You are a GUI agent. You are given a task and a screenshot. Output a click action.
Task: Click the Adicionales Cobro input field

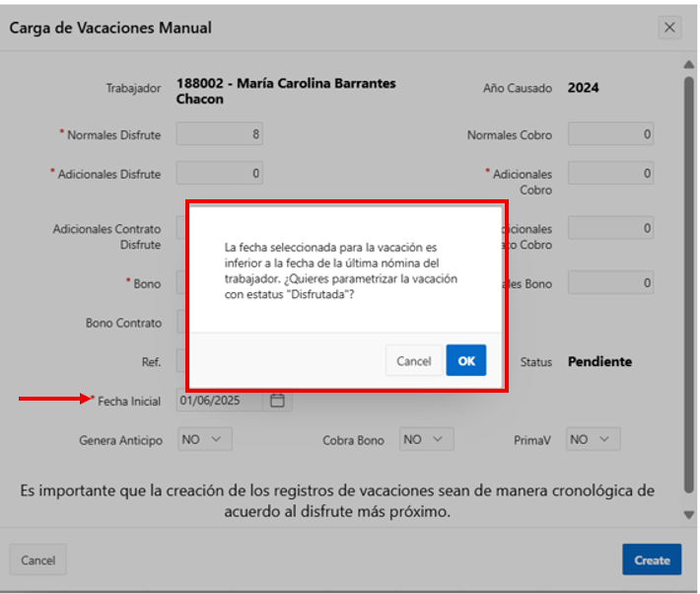click(610, 174)
